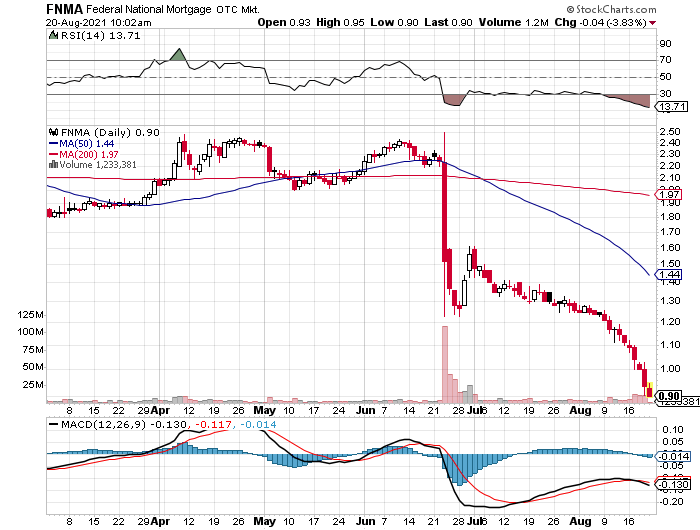Click the Last 0.90 value
The width and height of the screenshot is (700, 530).
click(x=448, y=22)
